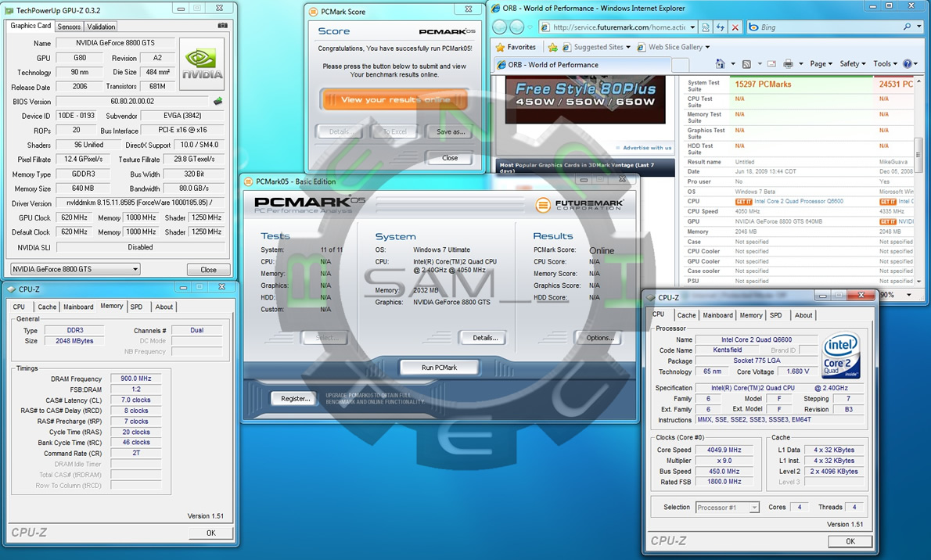The width and height of the screenshot is (931, 560).
Task: Click the Print icon in IE toolbar
Action: pyautogui.click(x=788, y=63)
